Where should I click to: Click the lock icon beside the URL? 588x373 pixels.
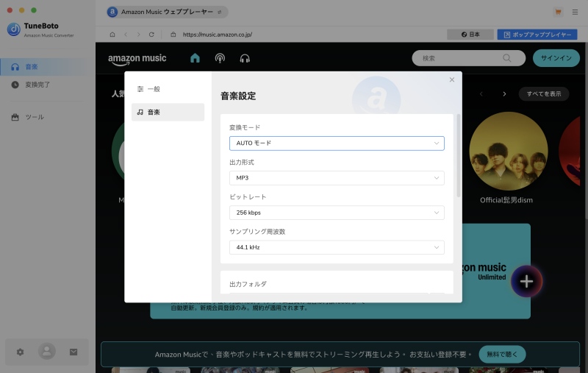pos(173,35)
